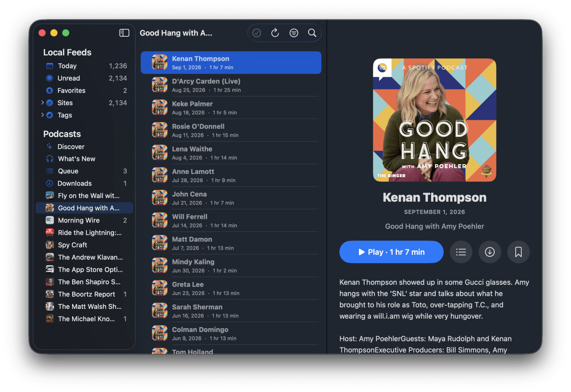Select the Keke Palmer episode
The height and width of the screenshot is (392, 571).
pos(231,108)
